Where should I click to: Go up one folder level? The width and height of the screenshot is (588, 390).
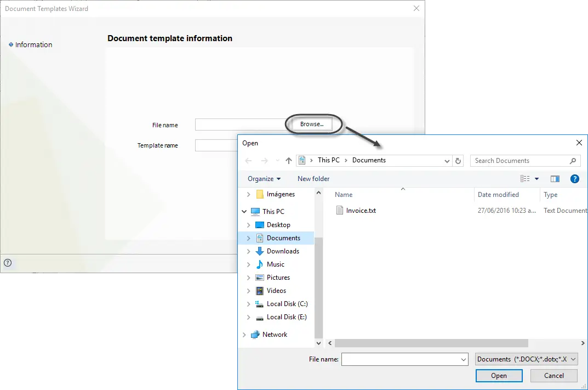pyautogui.click(x=288, y=161)
